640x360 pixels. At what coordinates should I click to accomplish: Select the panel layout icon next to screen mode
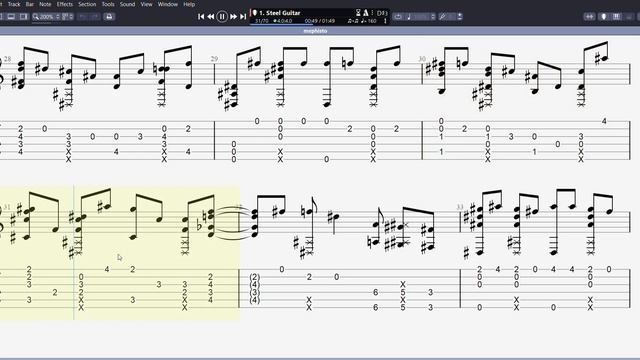point(24,16)
